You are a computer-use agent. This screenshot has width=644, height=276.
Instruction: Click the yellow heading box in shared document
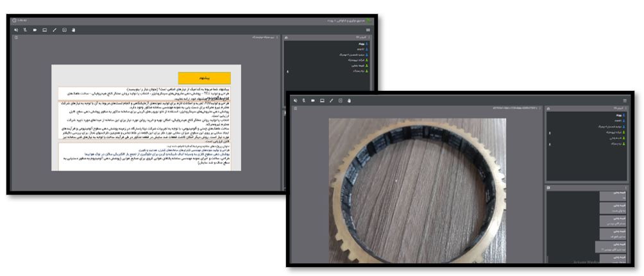click(x=204, y=78)
